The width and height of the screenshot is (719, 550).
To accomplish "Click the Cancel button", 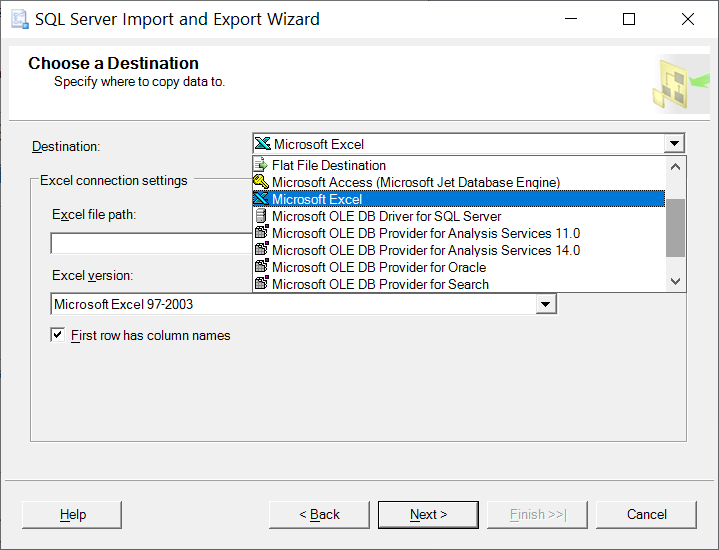I will coord(647,515).
